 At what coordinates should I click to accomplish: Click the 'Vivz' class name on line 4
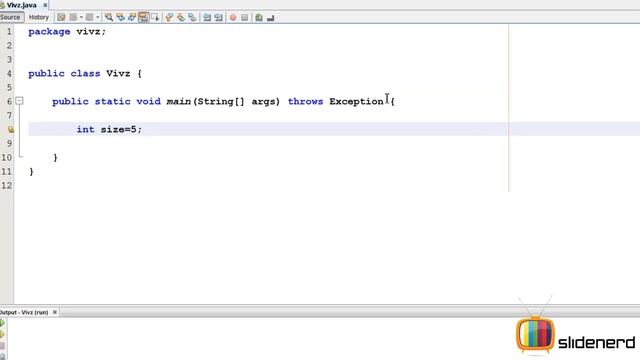point(118,73)
